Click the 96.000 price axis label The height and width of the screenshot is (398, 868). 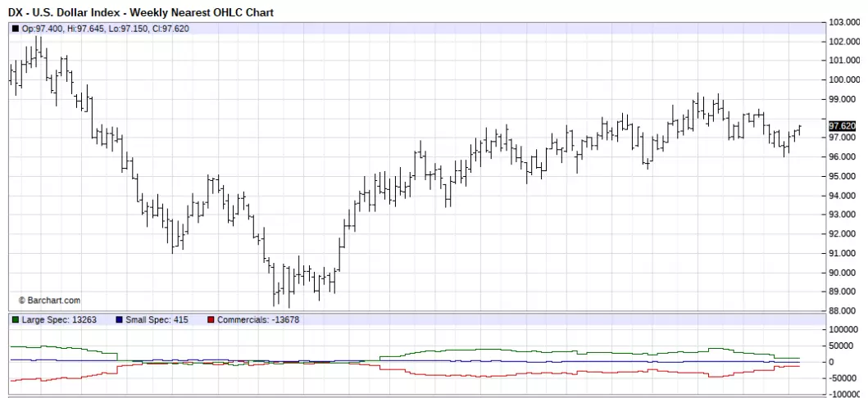(844, 157)
